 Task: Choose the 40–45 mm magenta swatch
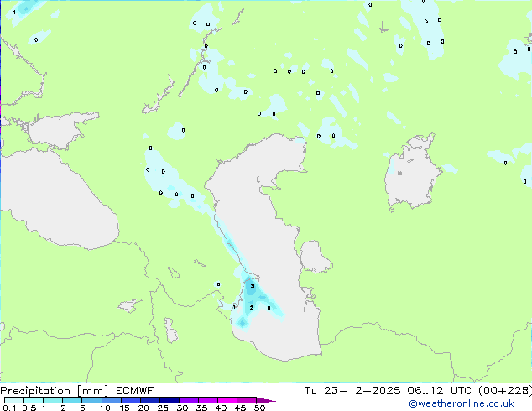tap(227, 400)
